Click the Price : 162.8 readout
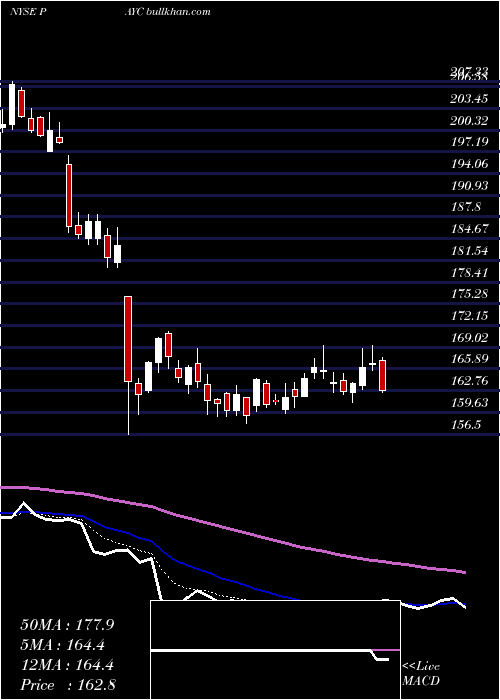Screen dimensions: 500x700 (x=67, y=685)
